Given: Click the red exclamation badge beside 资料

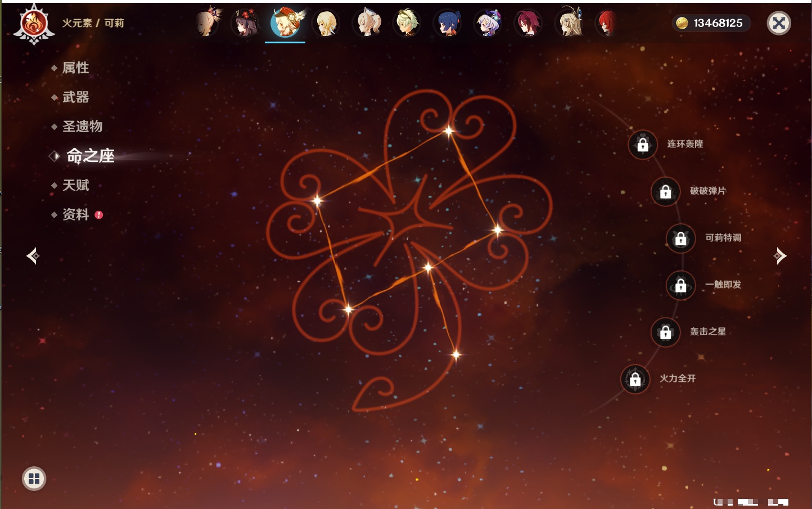Looking at the screenshot, I should (99, 215).
